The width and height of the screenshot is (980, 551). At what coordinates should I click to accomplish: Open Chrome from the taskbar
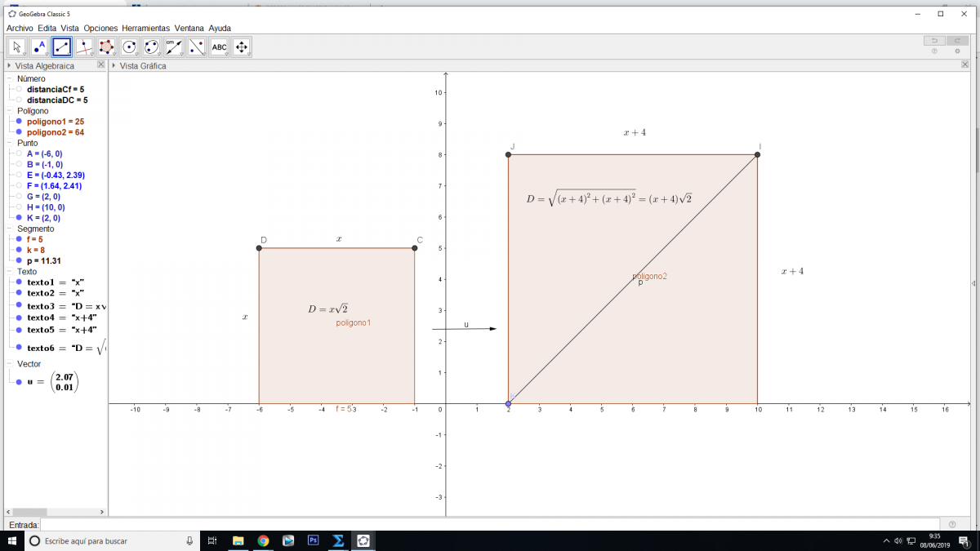(263, 540)
